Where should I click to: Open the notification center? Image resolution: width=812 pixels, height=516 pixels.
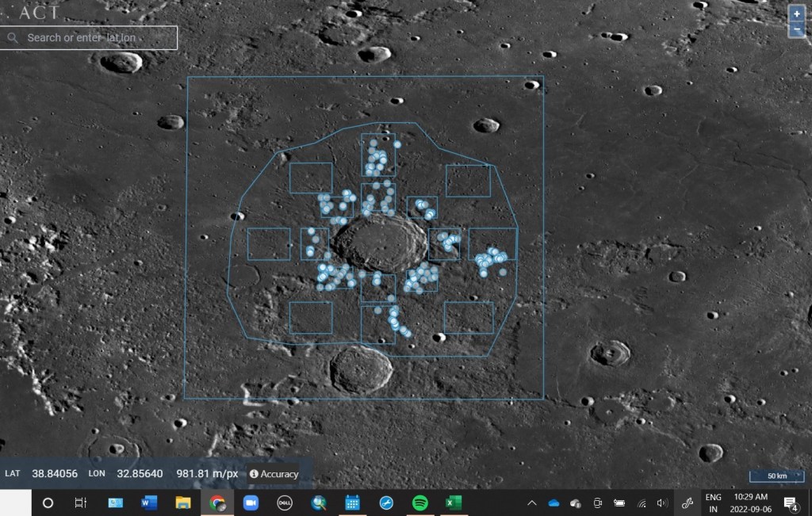click(x=790, y=503)
